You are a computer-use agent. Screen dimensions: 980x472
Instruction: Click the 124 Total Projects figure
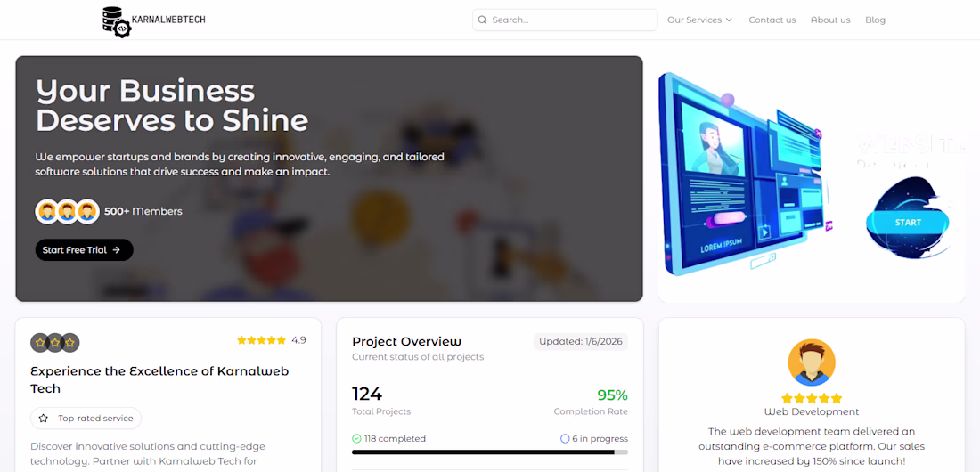pos(367,395)
